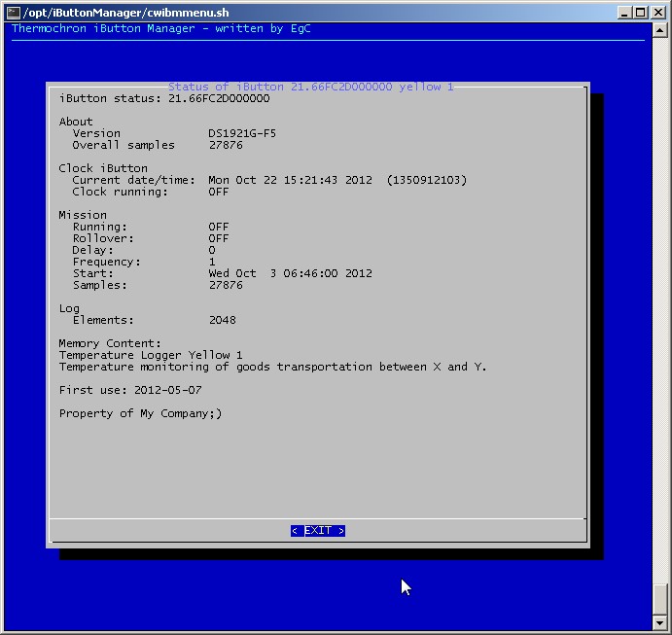Click the 'Clock iButton' section heading

click(103, 168)
